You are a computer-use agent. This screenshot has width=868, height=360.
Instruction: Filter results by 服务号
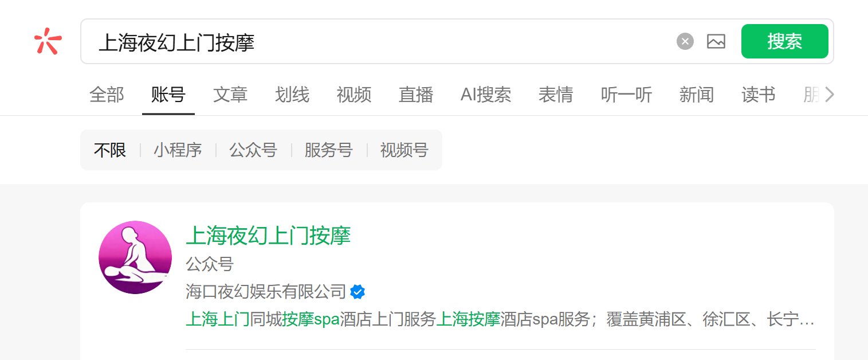coord(328,150)
